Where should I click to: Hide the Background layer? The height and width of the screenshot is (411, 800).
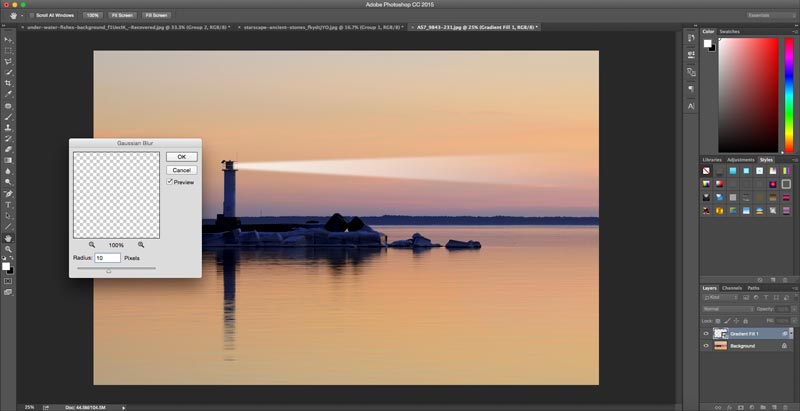(x=706, y=346)
